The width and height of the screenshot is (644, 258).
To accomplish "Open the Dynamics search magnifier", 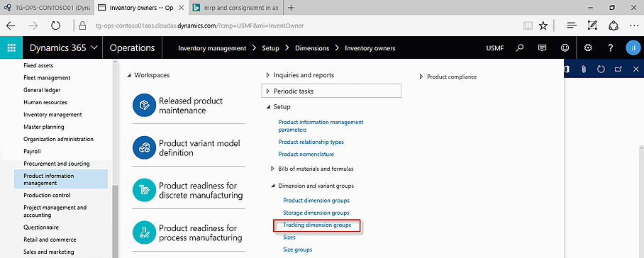I will 520,48.
